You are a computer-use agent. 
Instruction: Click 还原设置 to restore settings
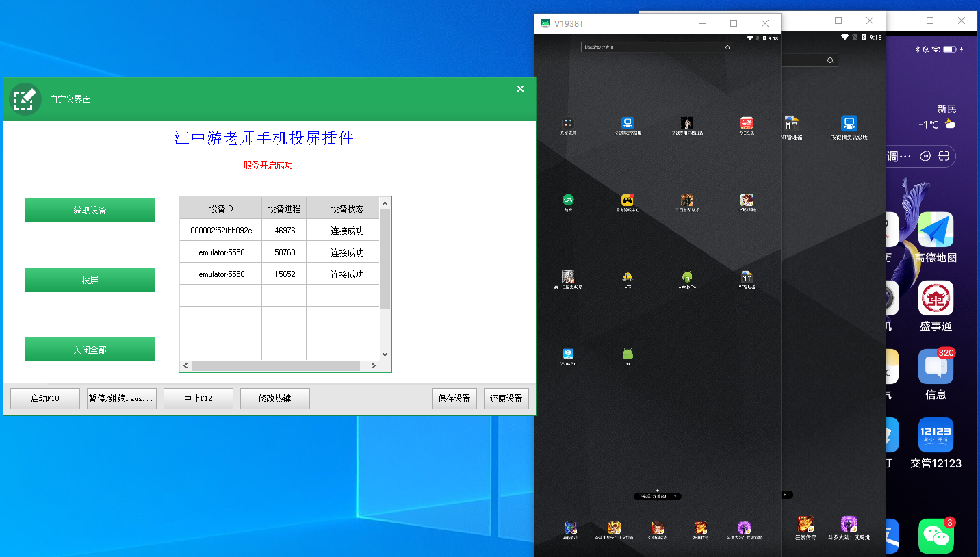click(x=506, y=398)
